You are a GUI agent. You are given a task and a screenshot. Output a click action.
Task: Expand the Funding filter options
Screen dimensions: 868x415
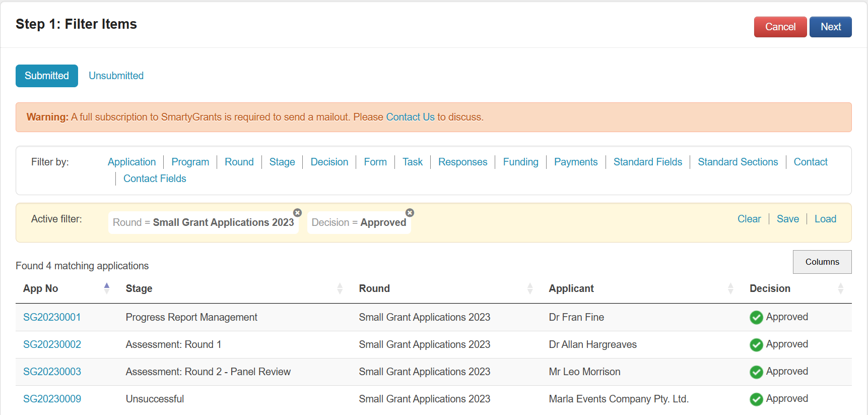pyautogui.click(x=520, y=162)
